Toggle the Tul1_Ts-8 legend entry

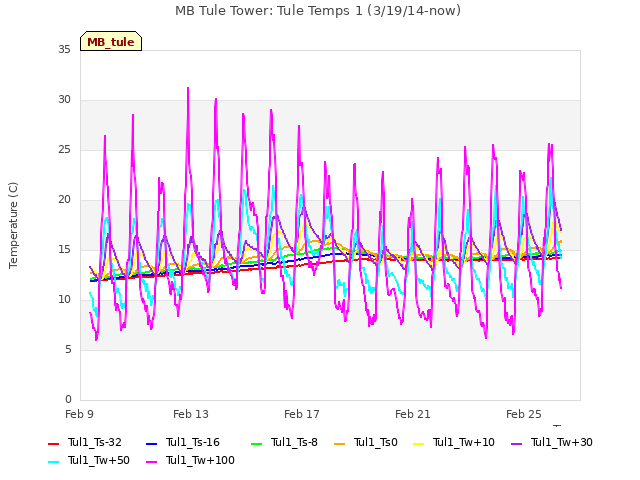click(x=284, y=443)
